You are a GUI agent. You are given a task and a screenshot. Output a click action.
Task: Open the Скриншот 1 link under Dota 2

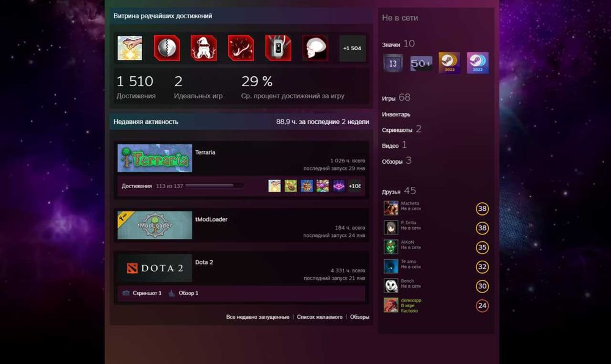(x=147, y=293)
